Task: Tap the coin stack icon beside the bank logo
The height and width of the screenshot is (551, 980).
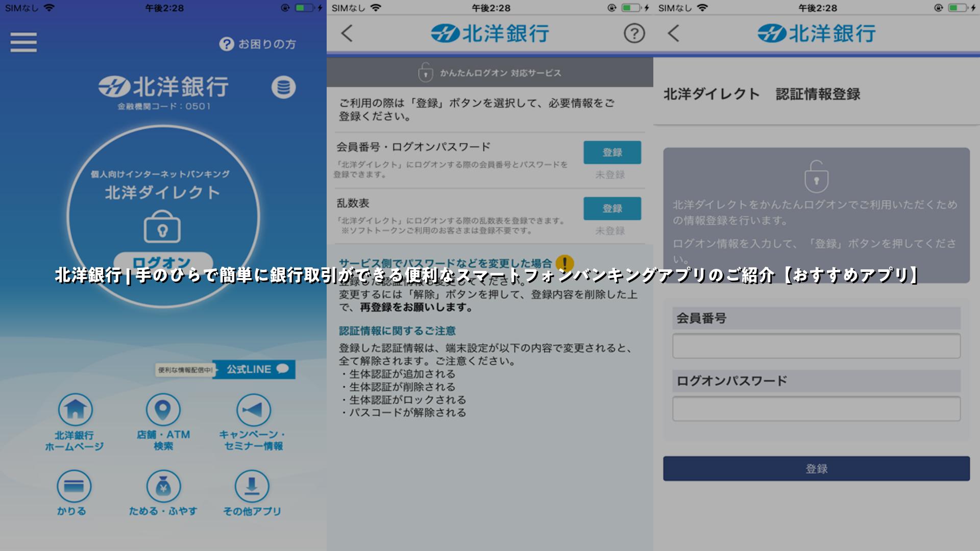Action: click(283, 87)
